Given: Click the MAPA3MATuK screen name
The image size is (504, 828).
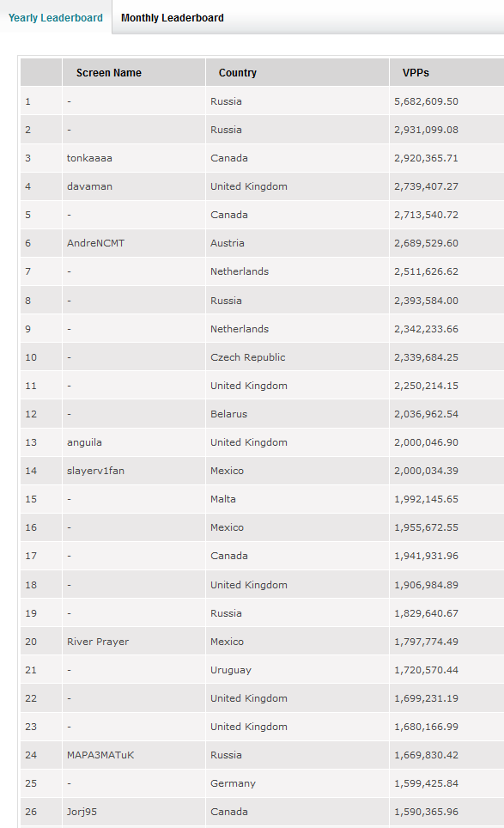Looking at the screenshot, I should pos(100,755).
